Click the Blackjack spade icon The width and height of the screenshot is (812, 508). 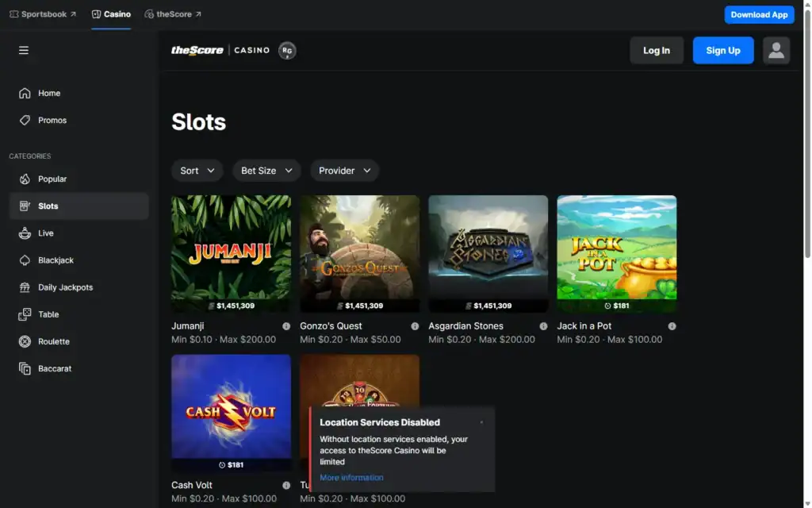click(x=25, y=260)
